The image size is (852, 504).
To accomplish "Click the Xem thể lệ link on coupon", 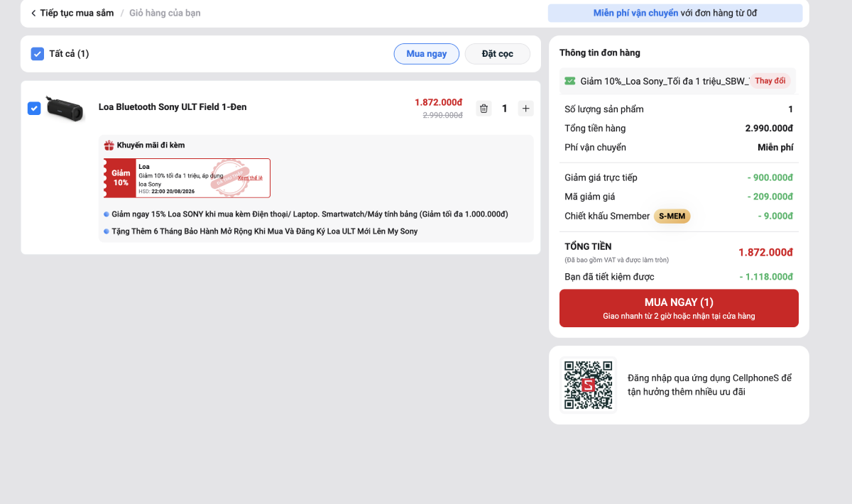I will pos(251,178).
